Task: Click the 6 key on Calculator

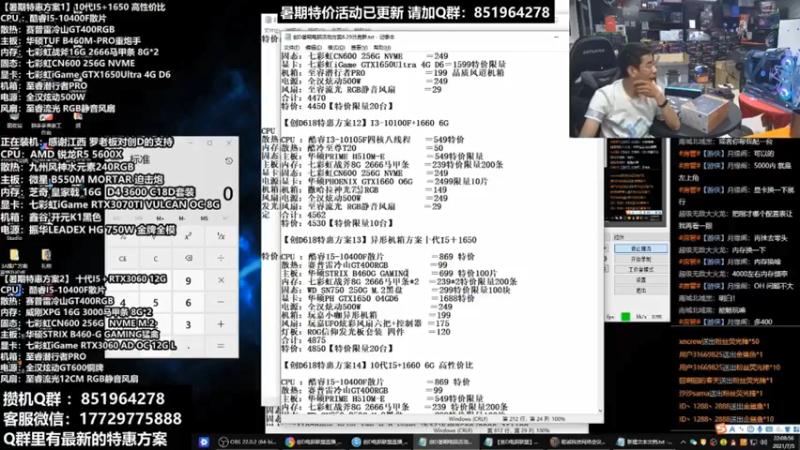Action: coord(188,303)
